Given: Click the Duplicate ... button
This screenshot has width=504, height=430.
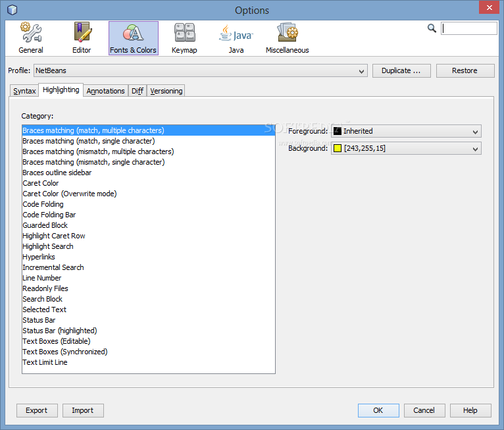Looking at the screenshot, I should tap(401, 70).
